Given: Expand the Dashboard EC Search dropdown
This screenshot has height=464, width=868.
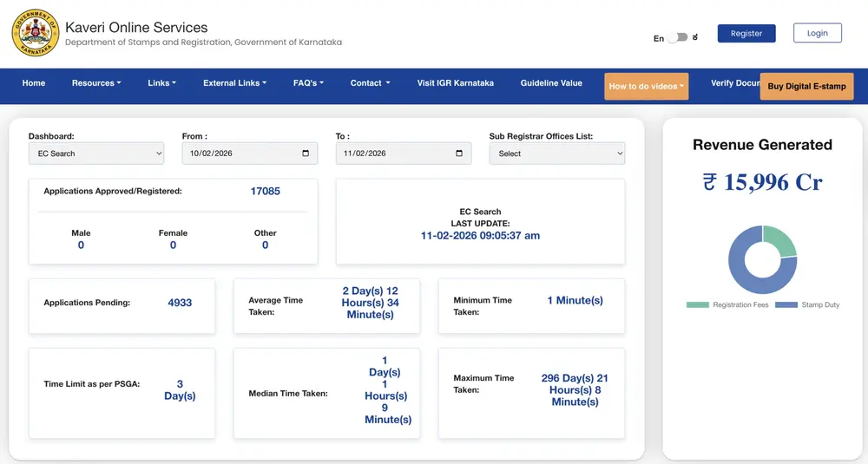Looking at the screenshot, I should point(96,154).
